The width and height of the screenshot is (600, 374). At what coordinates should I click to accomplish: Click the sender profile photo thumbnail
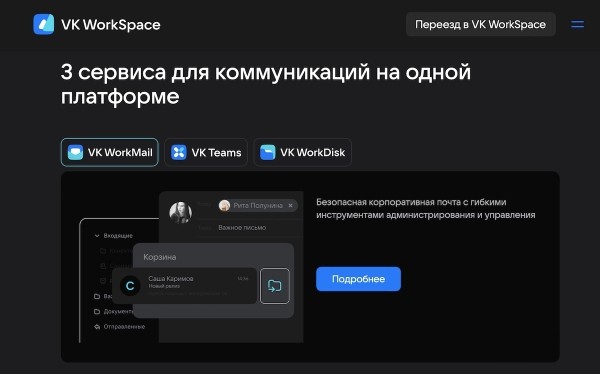pyautogui.click(x=181, y=212)
